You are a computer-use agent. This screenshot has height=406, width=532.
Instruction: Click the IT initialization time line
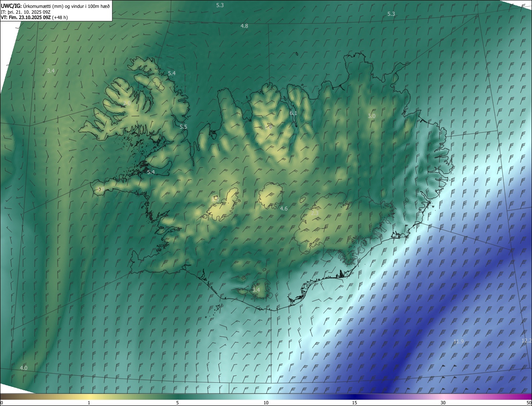(26, 12)
